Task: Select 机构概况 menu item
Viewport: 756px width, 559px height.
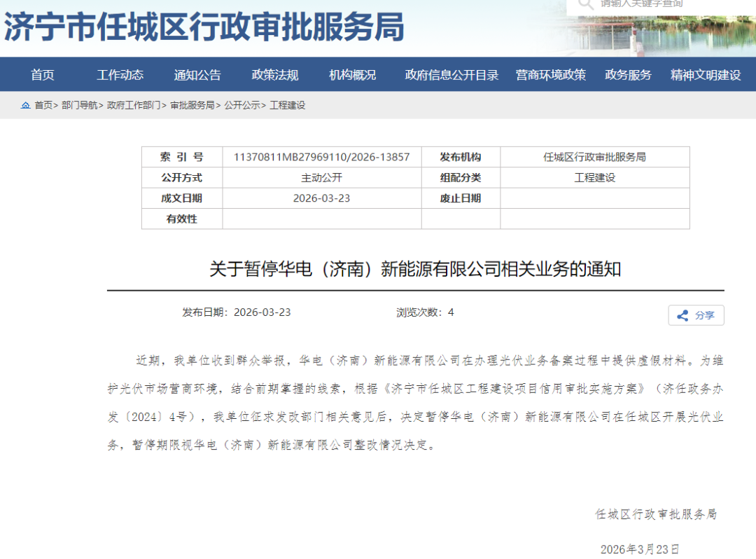Action: 353,75
